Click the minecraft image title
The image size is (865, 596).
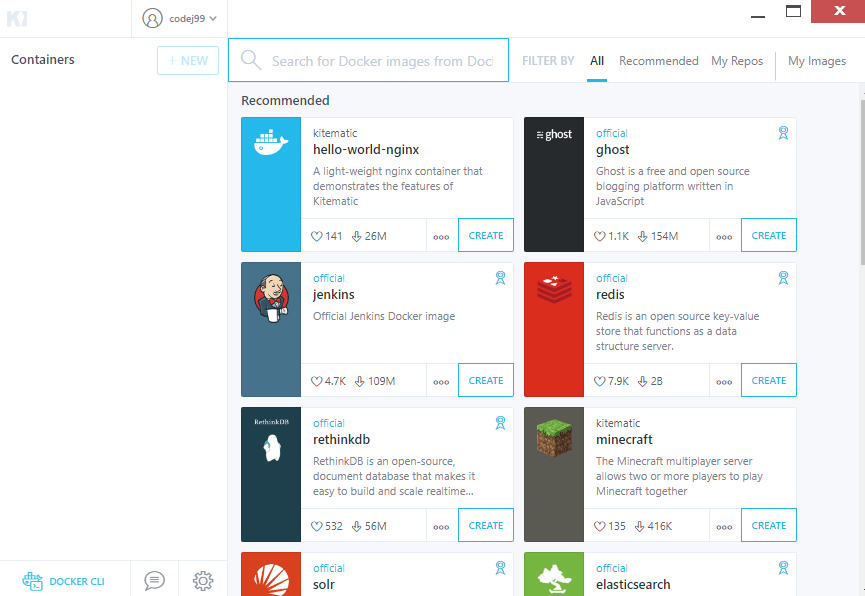[624, 440]
